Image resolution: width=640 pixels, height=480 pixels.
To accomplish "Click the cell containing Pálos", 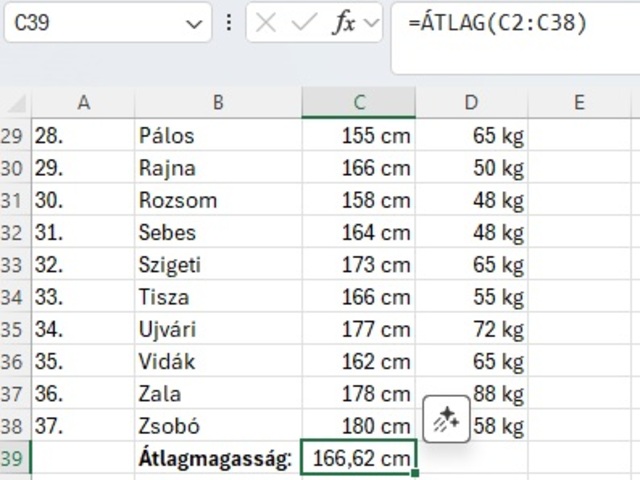I will (218, 136).
